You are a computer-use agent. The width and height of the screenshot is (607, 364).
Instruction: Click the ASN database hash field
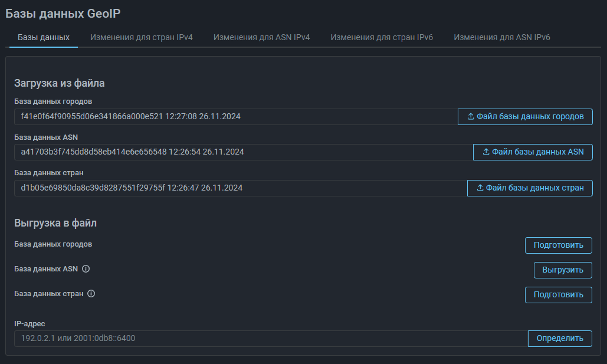(243, 152)
